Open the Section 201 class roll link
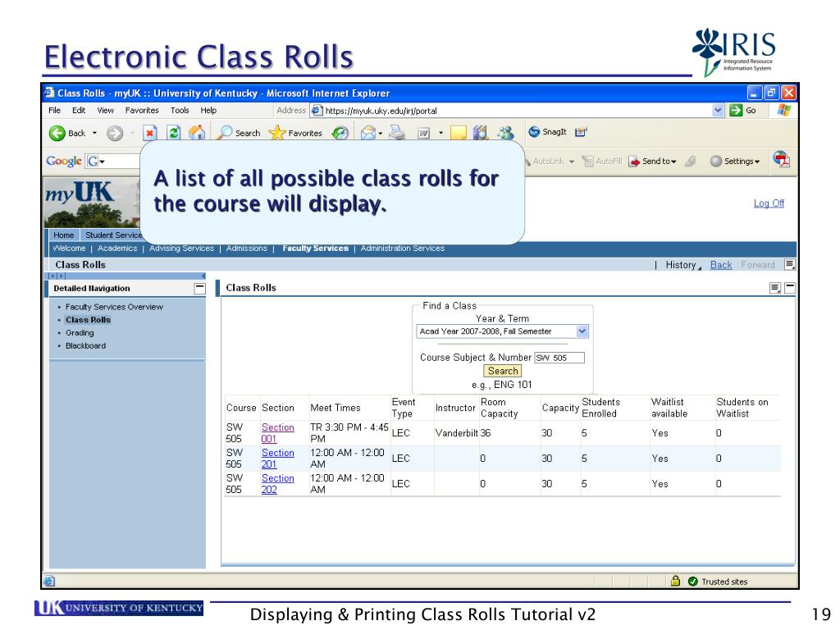 coord(277,458)
